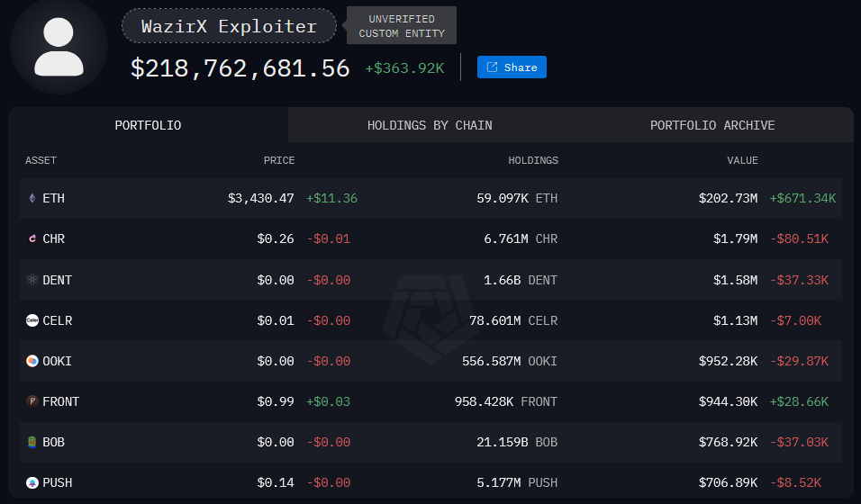Image resolution: width=861 pixels, height=504 pixels.
Task: Click the ETH price change +$11.36
Action: pyautogui.click(x=331, y=198)
